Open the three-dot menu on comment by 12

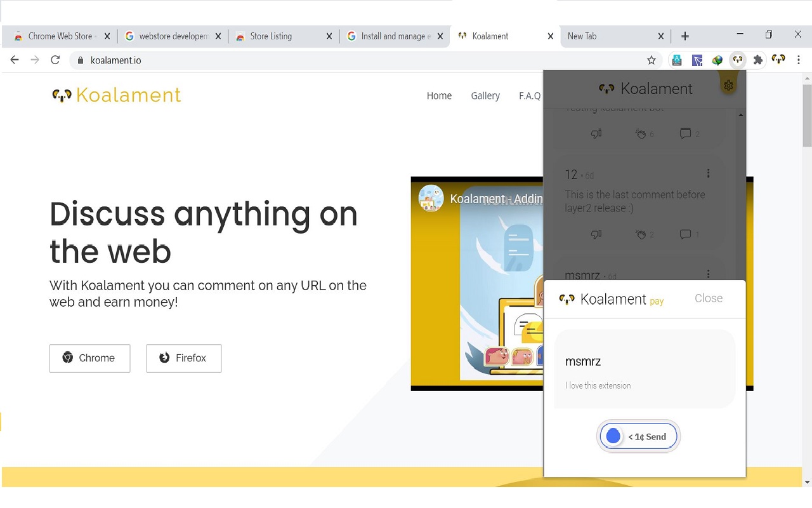(709, 173)
